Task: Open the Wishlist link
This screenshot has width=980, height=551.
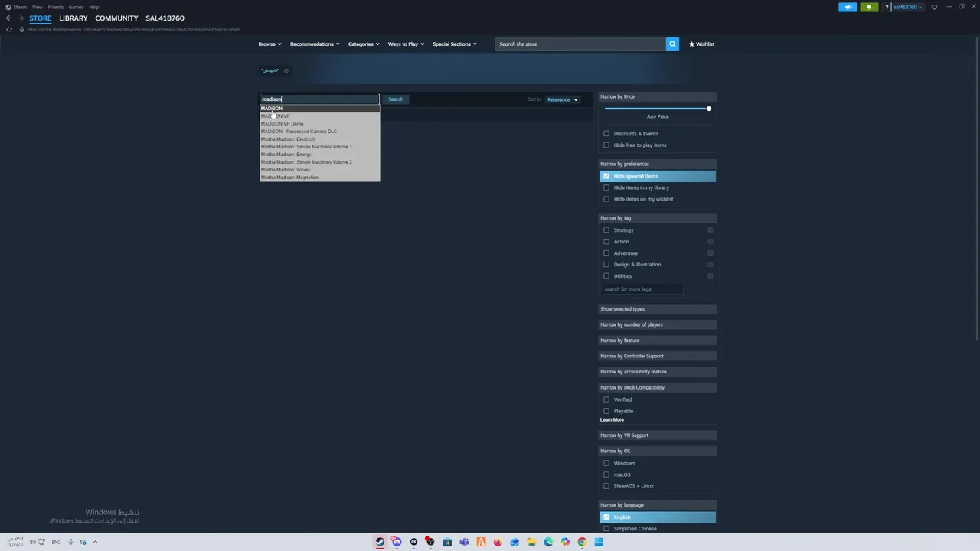Action: (x=701, y=44)
